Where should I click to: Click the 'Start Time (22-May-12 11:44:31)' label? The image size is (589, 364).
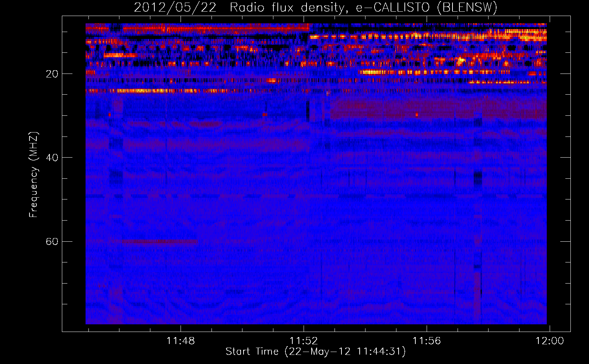[316, 352]
